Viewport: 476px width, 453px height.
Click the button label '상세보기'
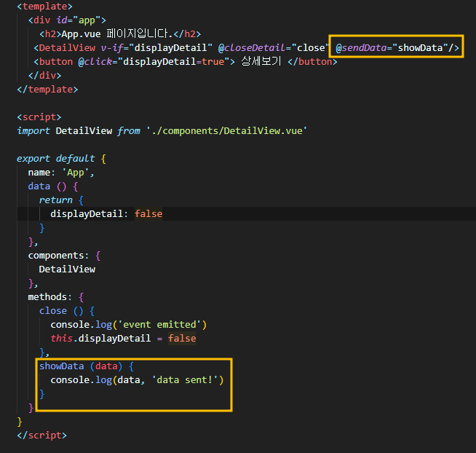point(261,61)
